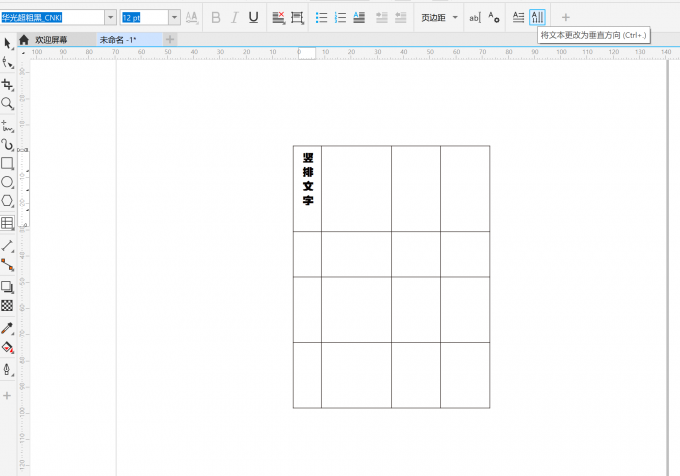Select the Connector tool
This screenshot has height=476, width=680.
click(7, 264)
